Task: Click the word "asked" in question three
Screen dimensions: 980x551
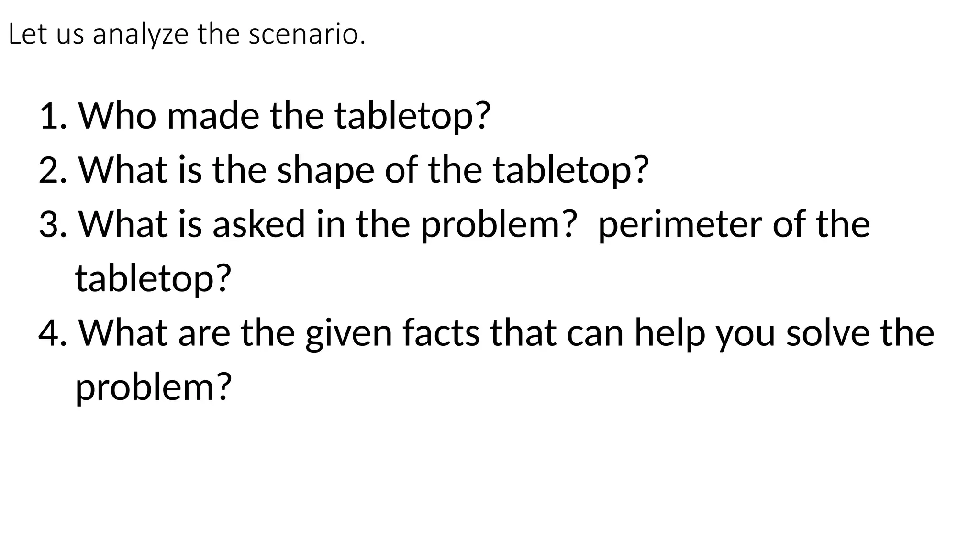Action: tap(259, 224)
